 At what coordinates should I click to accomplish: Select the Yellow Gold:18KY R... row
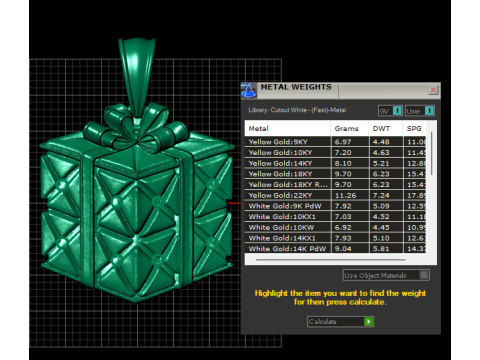pos(335,184)
